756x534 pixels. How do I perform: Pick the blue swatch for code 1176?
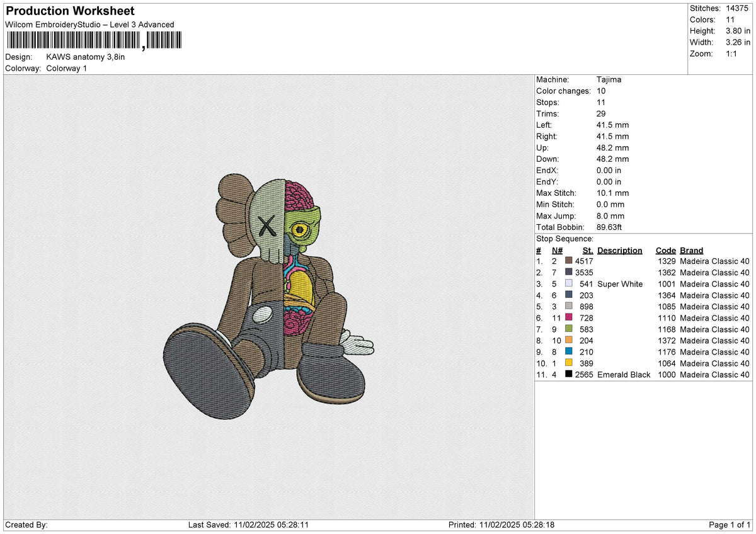pyautogui.click(x=569, y=352)
